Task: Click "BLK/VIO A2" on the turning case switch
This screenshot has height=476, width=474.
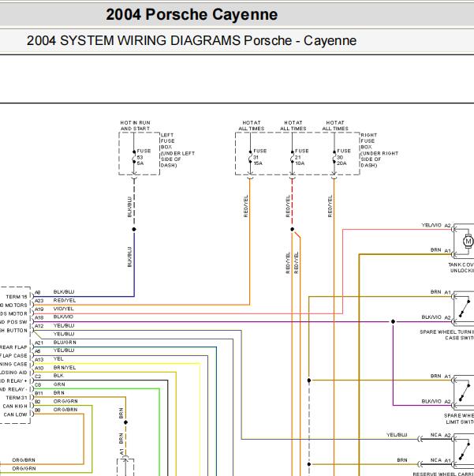Action: pyautogui.click(x=436, y=317)
